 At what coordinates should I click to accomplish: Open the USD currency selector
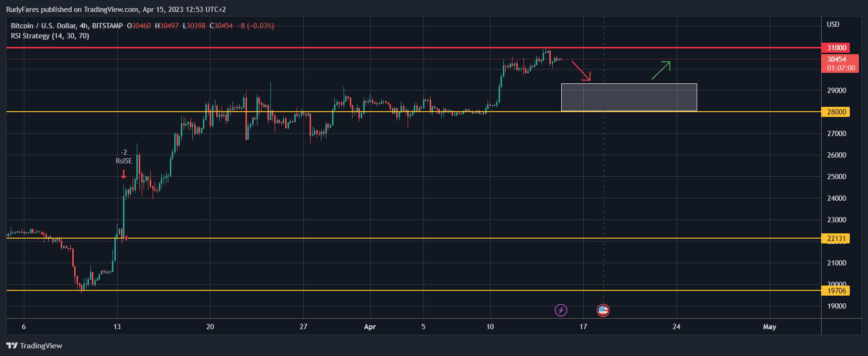click(833, 24)
